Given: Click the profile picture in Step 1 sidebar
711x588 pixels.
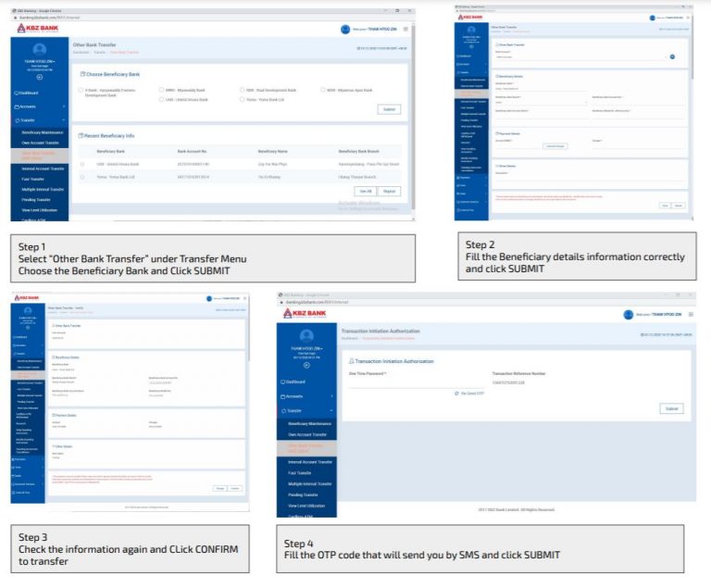Looking at the screenshot, I should click(x=39, y=49).
